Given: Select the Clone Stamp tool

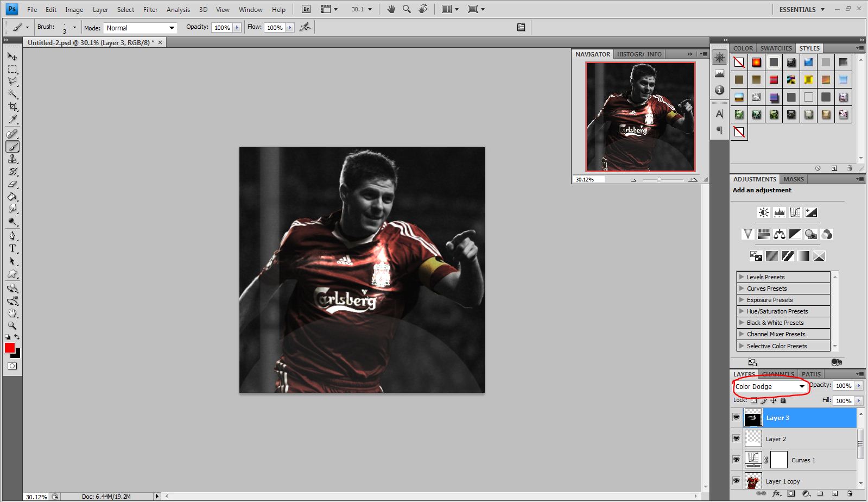Looking at the screenshot, I should tap(12, 159).
